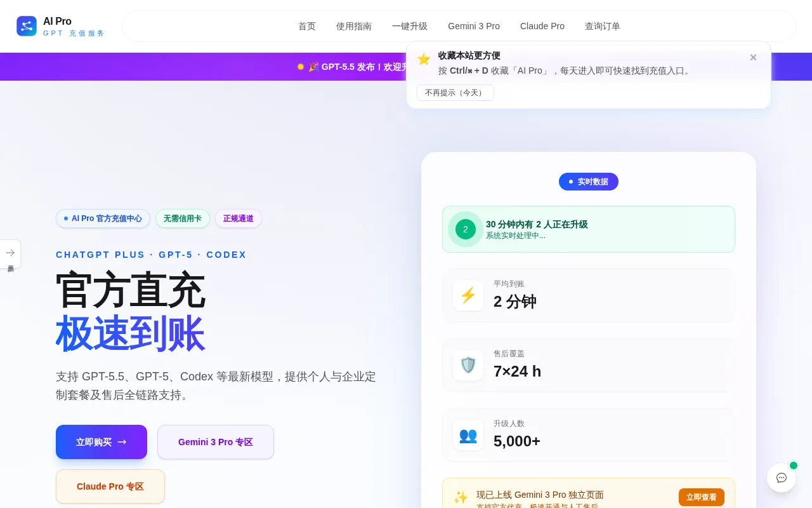Click 立即查看 in the Gemini banner
Viewport: 812px width, 508px height.
pos(702,497)
